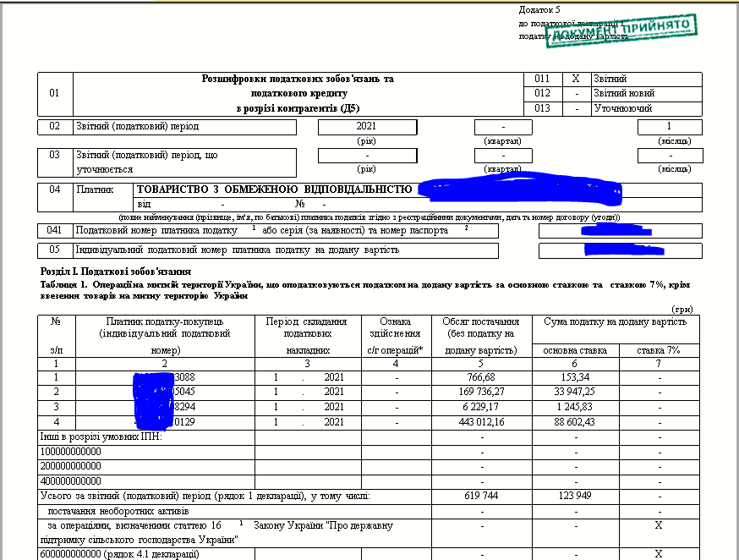Select the reporting period month field showing 1
This screenshot has width=739, height=560.
pyautogui.click(x=670, y=127)
